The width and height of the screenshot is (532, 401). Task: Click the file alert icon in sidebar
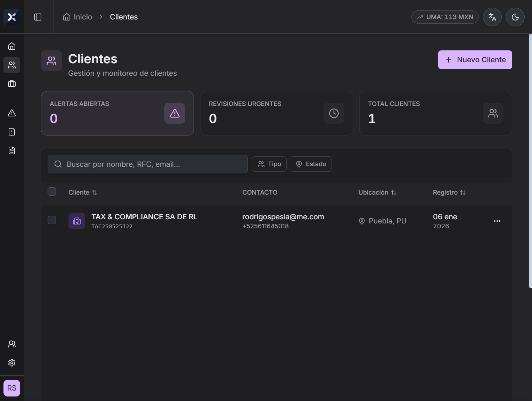(x=12, y=132)
